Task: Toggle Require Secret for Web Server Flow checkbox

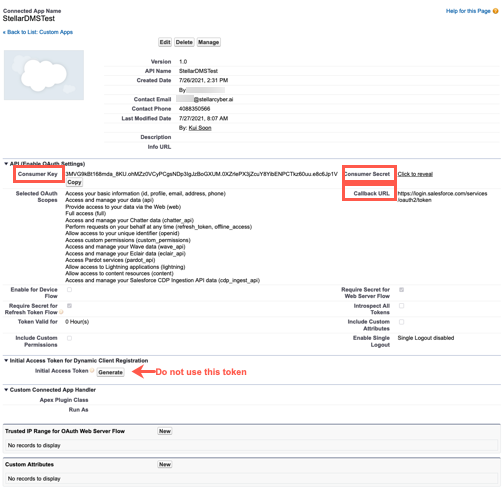Action: [x=402, y=290]
